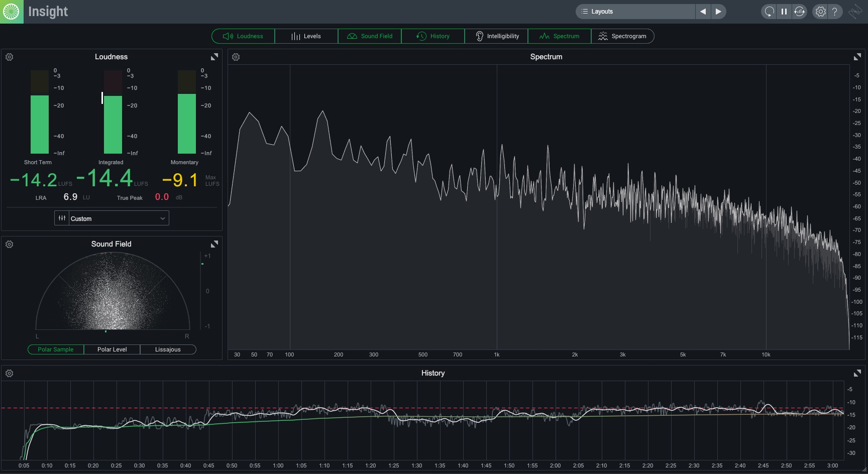The image size is (868, 474).
Task: Click the 10k frequency label on spectrum axis
Action: (766, 354)
